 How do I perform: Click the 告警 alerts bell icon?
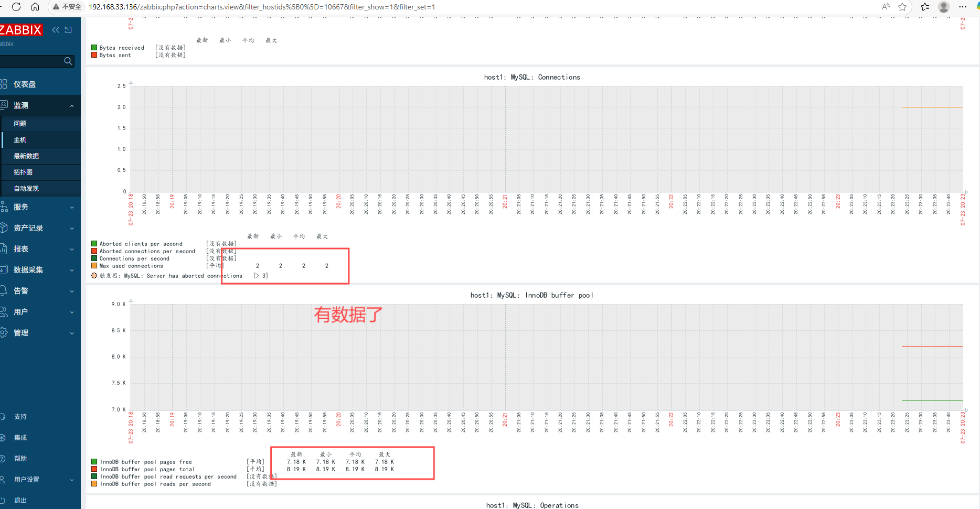(x=3, y=290)
